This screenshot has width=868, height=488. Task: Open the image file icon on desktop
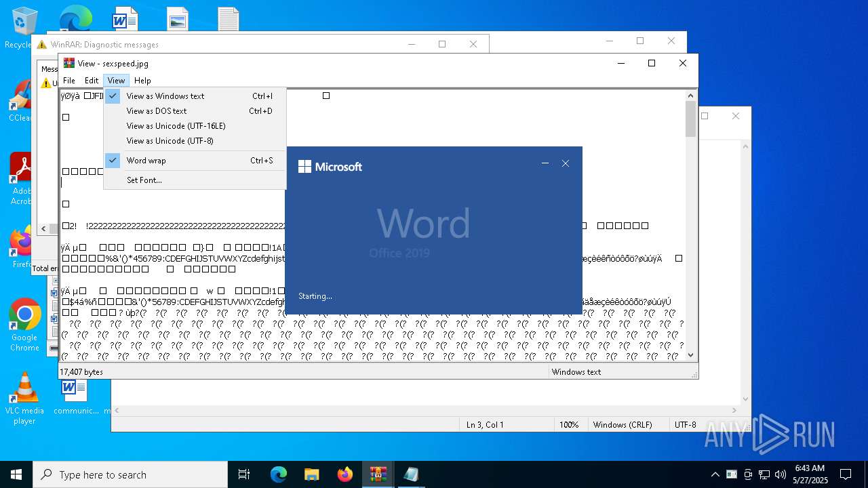[x=177, y=19]
